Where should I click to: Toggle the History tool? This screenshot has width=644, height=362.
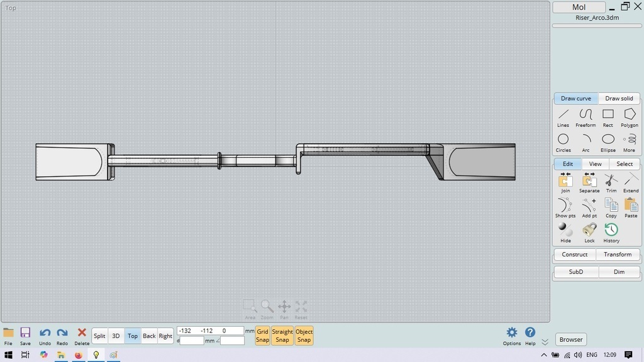point(611,233)
